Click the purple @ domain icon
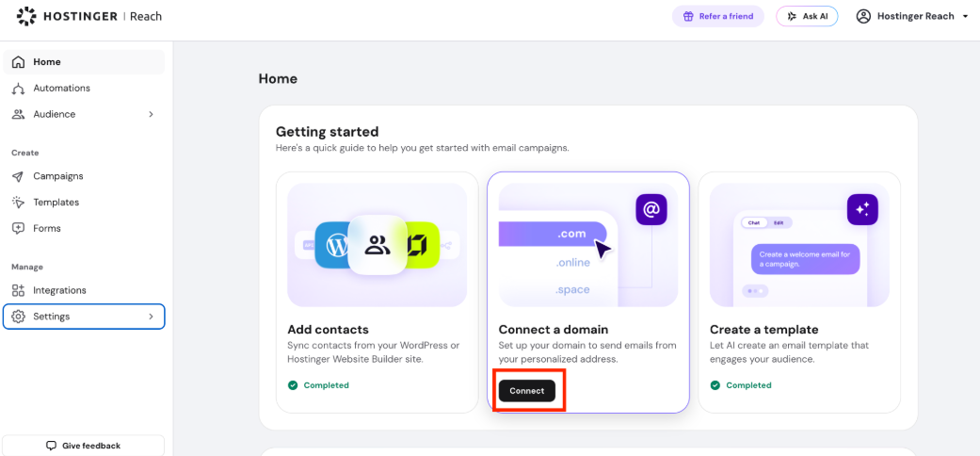This screenshot has height=456, width=980. [x=651, y=209]
